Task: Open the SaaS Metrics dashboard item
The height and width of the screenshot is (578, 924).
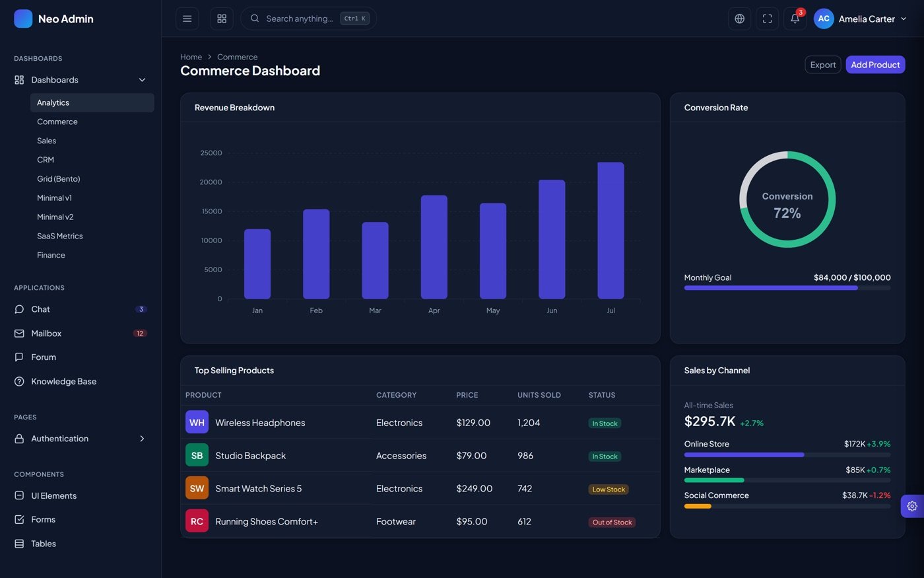Action: [x=92, y=236]
